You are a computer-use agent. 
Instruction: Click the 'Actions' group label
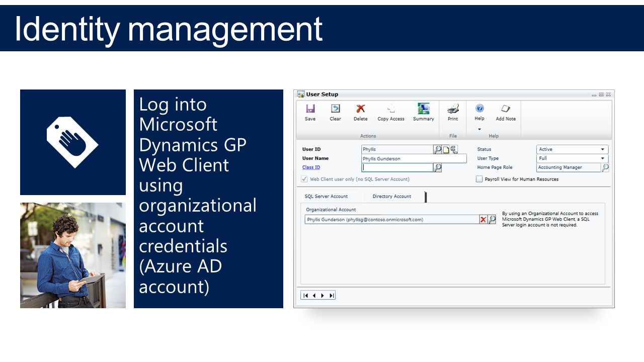[368, 136]
